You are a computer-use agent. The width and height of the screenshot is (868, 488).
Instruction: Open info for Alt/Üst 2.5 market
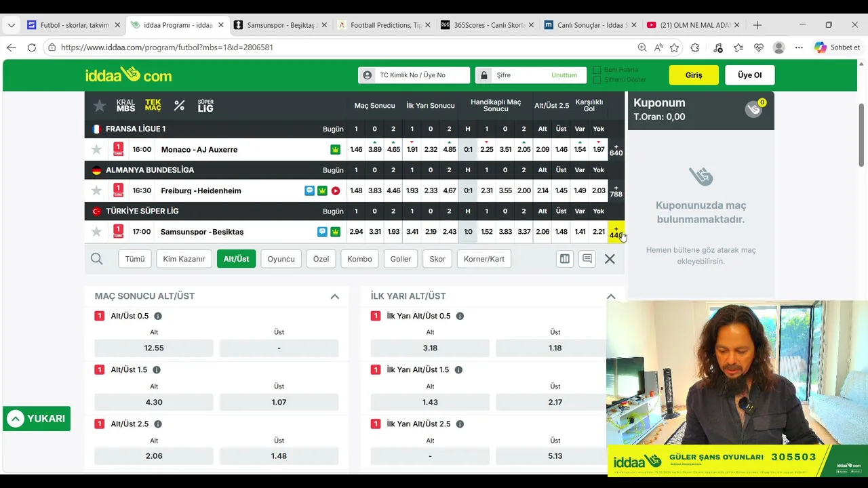coord(158,424)
